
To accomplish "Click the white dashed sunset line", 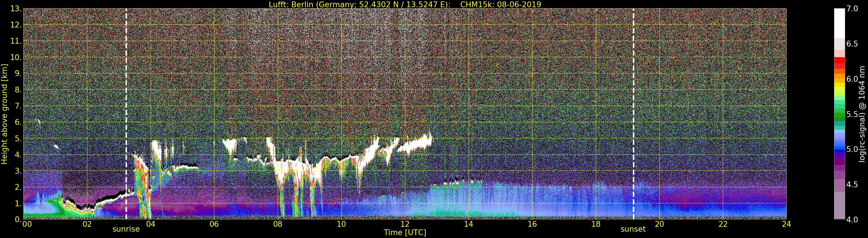I will 633,114.
